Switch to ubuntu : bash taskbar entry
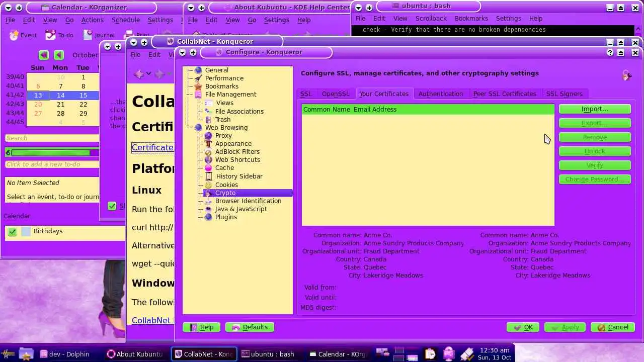This screenshot has height=362, width=644. pos(268,354)
